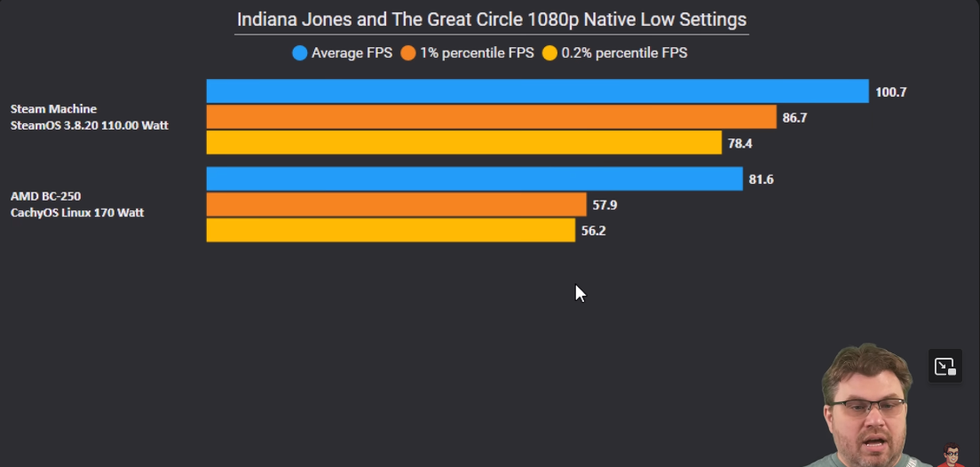
Task: Click the '0.2% percentile FPS' legend label
Action: (624, 53)
